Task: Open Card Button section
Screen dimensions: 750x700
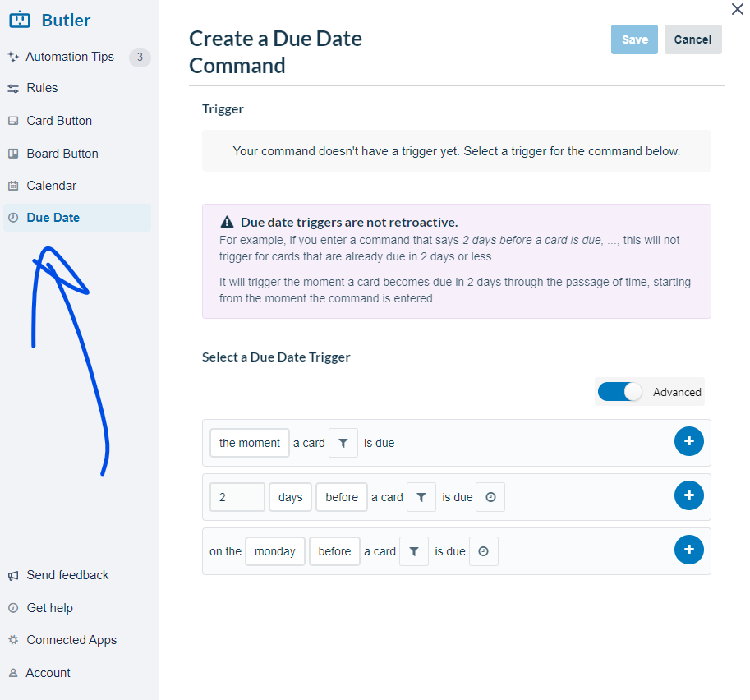Action: click(x=59, y=121)
